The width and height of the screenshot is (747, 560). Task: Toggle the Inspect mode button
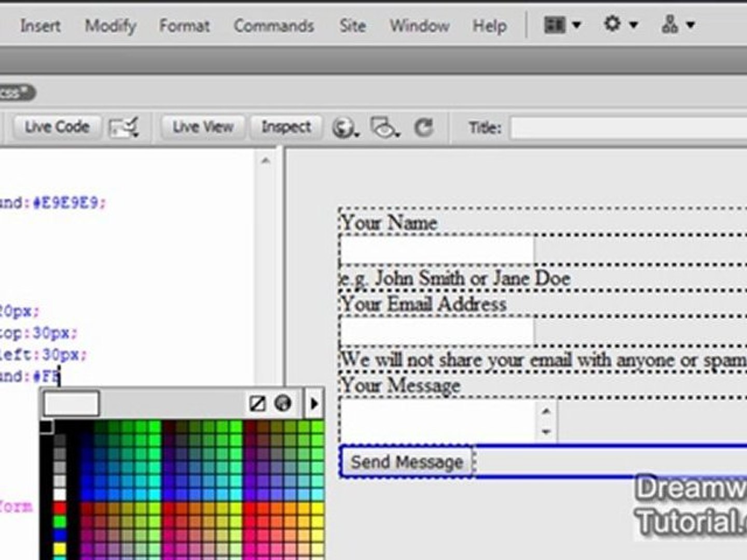[286, 127]
